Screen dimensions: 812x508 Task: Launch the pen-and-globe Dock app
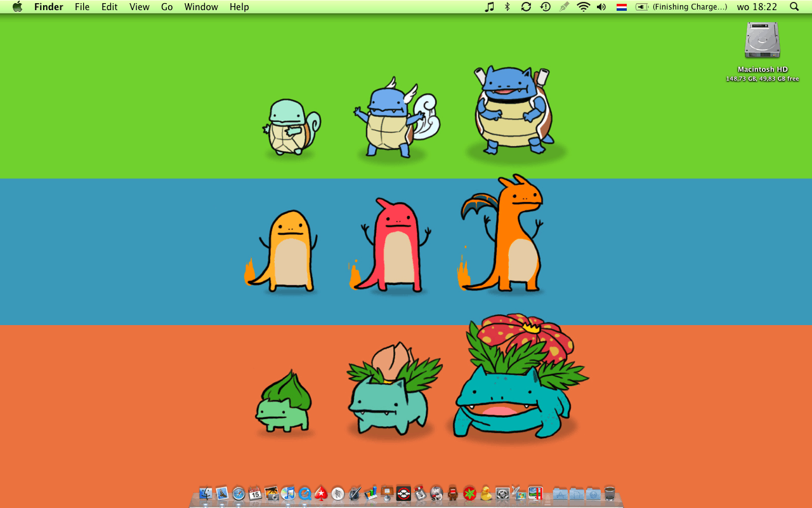click(x=354, y=493)
